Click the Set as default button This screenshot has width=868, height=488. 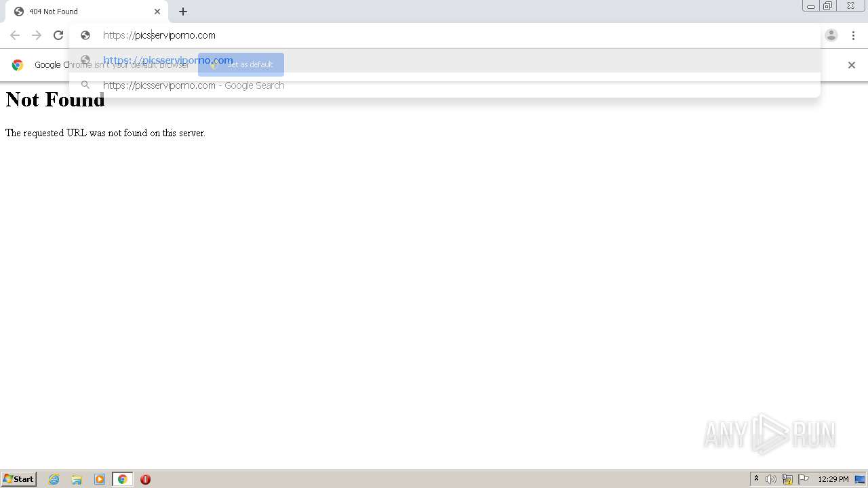241,64
